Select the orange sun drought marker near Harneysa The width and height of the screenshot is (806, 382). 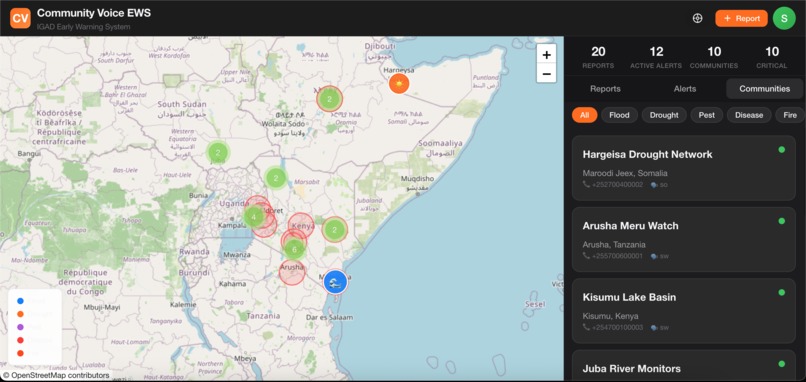click(x=399, y=83)
